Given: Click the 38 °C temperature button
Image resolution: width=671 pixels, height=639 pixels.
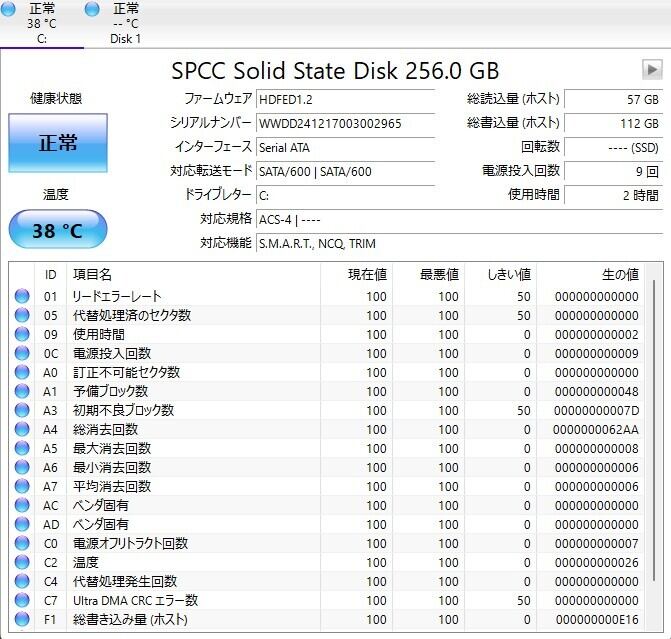Looking at the screenshot, I should [x=58, y=230].
